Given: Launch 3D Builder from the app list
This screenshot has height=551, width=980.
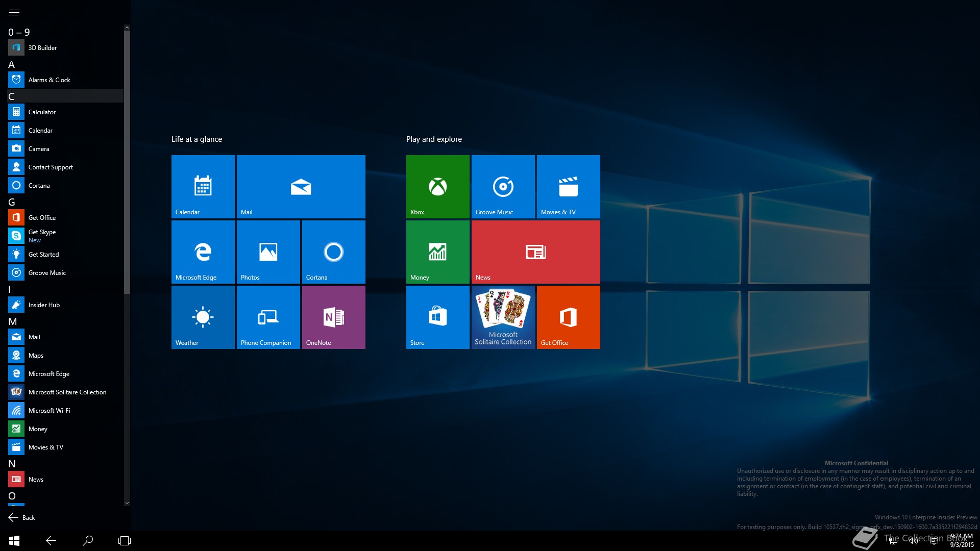Looking at the screenshot, I should pos(65,48).
